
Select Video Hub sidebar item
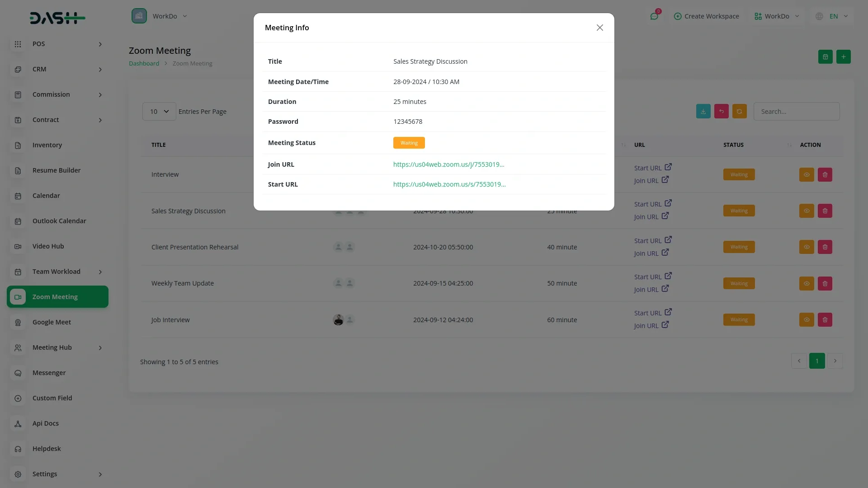48,246
